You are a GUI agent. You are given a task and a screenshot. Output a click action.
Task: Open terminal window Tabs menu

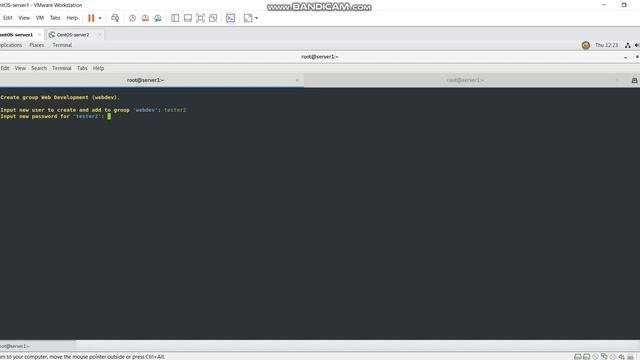[82, 68]
